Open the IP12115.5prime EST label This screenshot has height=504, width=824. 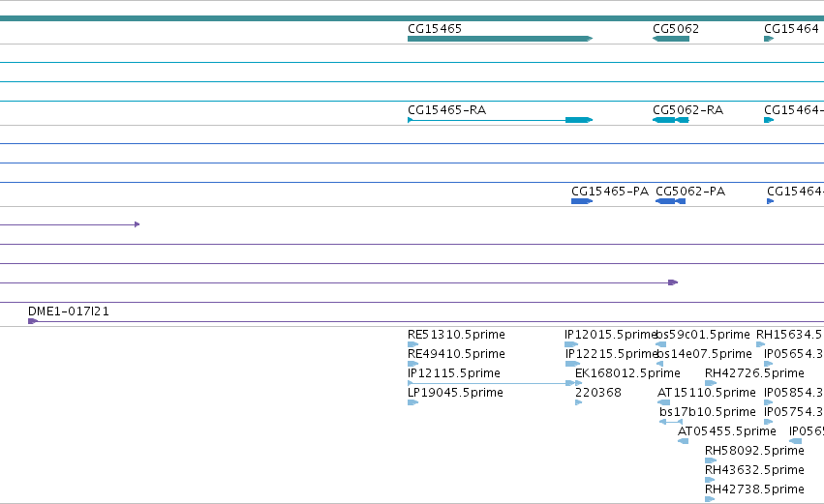tap(453, 373)
